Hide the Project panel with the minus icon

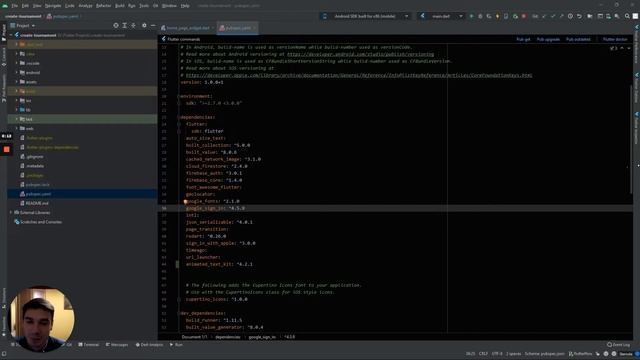pos(153,25)
